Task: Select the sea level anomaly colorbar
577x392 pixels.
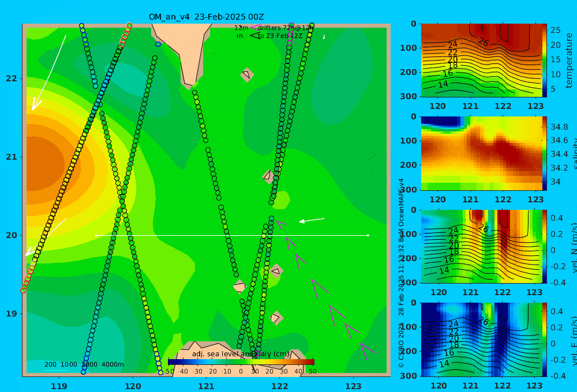Action: 241,362
